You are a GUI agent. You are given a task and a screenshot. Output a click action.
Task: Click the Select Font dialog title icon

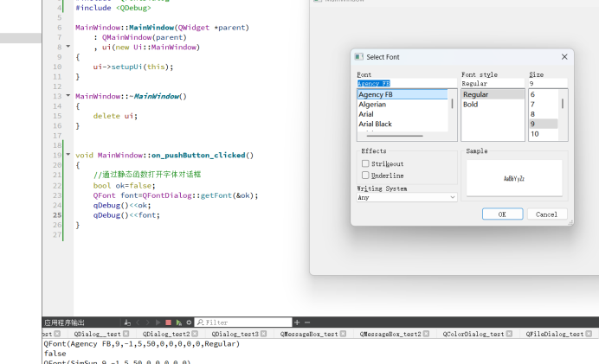pyautogui.click(x=358, y=57)
